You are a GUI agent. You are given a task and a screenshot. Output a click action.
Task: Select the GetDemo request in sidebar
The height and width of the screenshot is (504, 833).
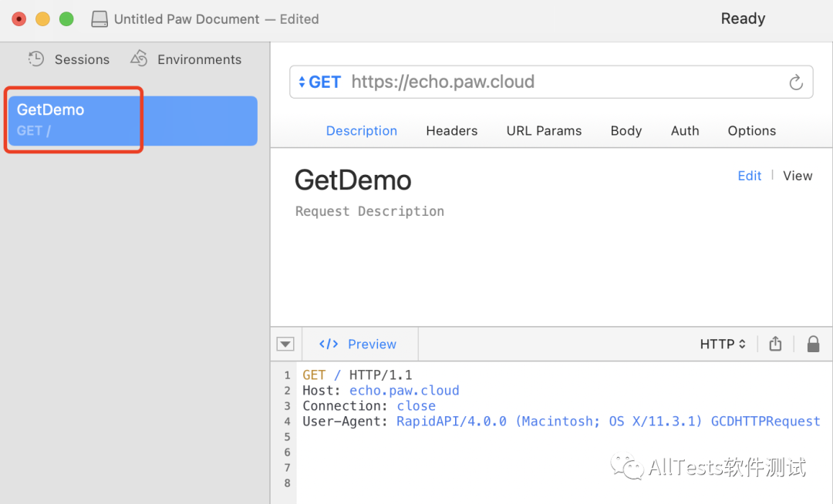pos(131,120)
